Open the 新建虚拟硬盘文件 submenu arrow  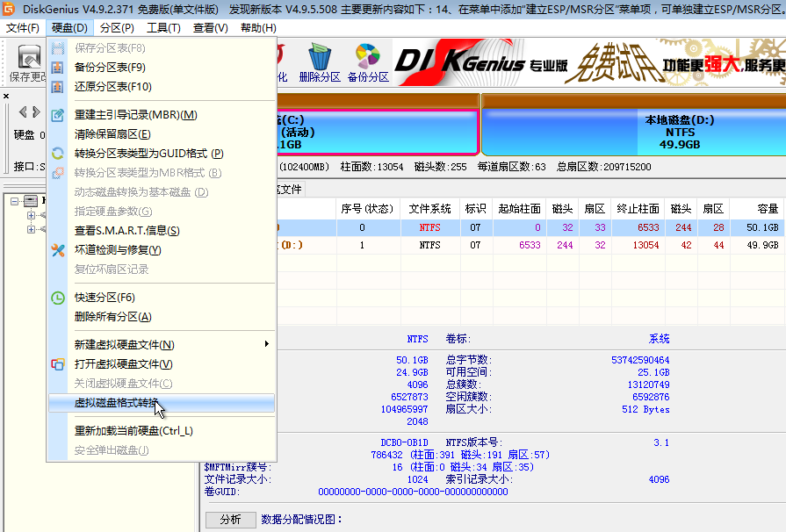point(266,344)
